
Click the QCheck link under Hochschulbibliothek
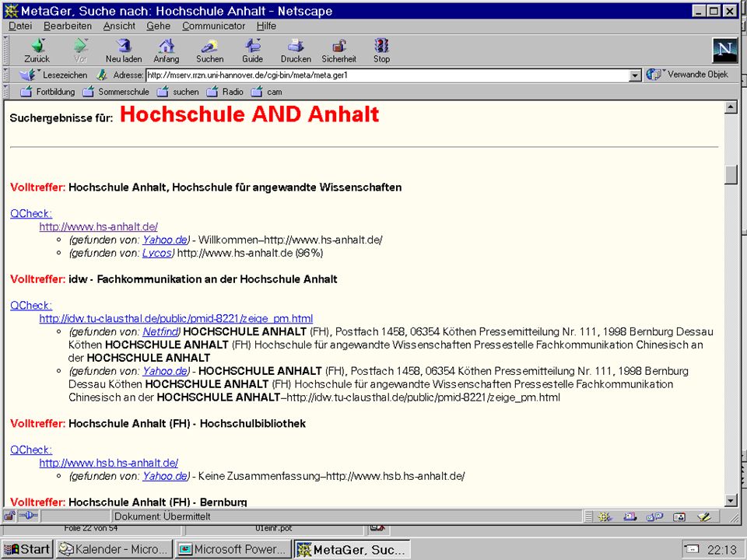[31, 450]
